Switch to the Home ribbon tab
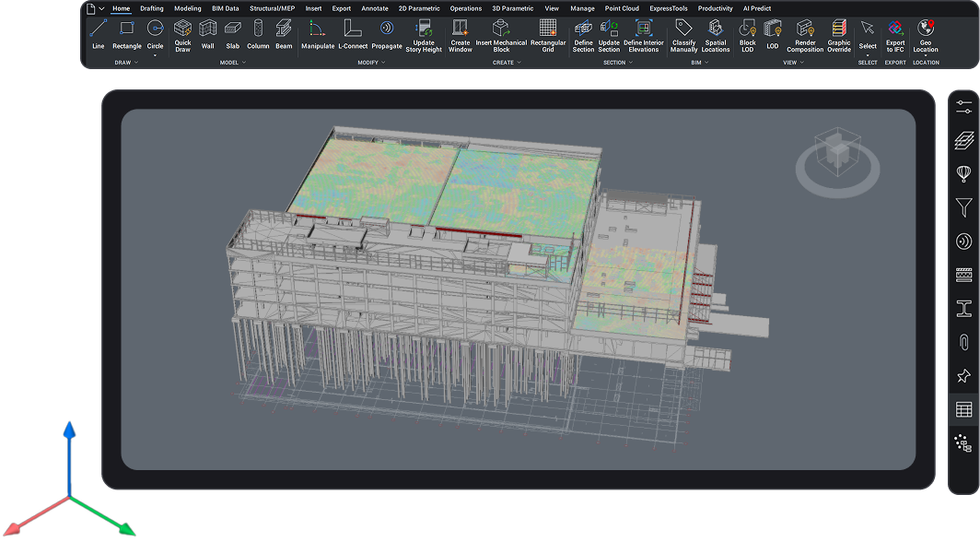Screen dimensions: 980x542 pos(122,8)
